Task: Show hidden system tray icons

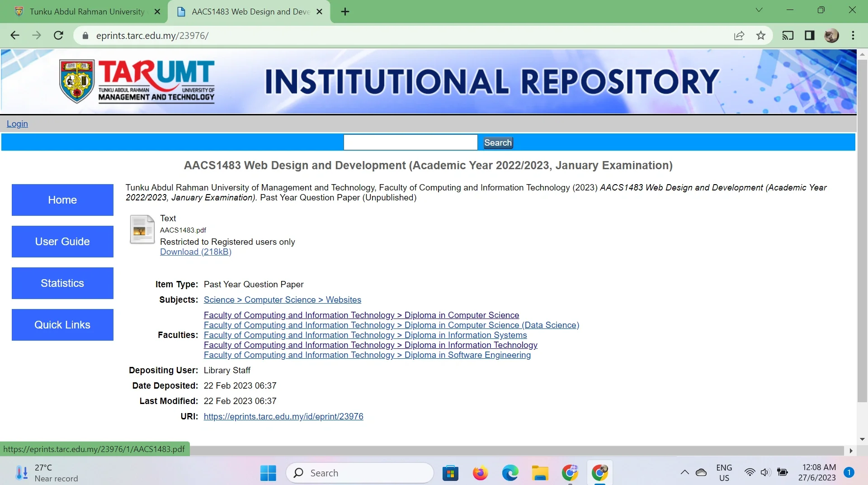Action: (685, 473)
